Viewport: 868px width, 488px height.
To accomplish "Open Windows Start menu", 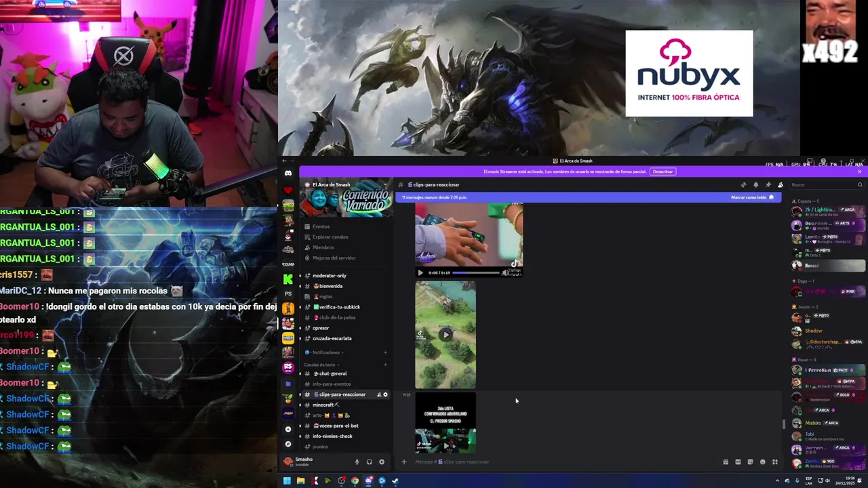I will tap(287, 481).
